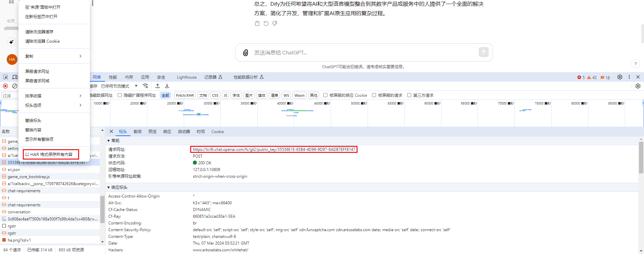This screenshot has height=254, width=644.
Task: Select 在新标签页中打开 menu item
Action: 54,16
